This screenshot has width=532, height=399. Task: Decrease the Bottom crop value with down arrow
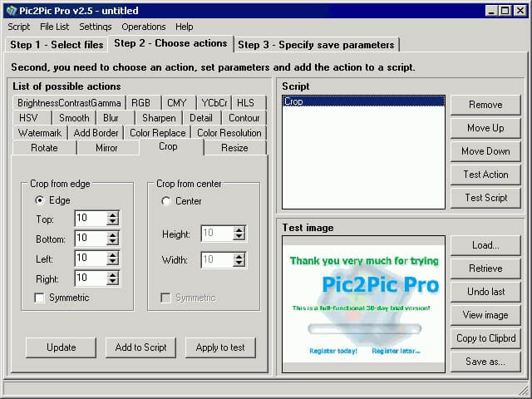[113, 243]
